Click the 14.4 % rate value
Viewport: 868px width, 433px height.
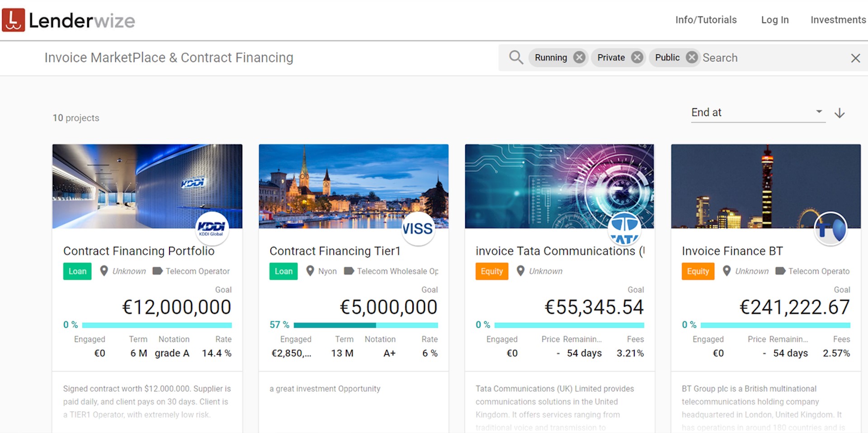coord(217,353)
